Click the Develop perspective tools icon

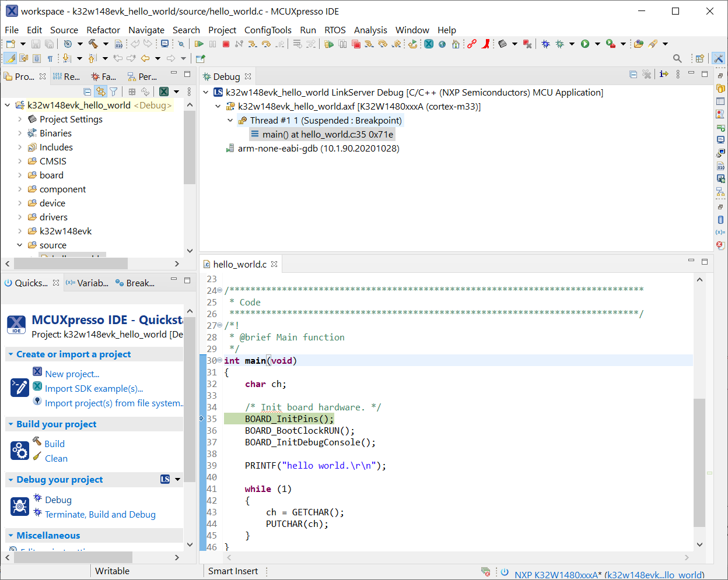[719, 58]
